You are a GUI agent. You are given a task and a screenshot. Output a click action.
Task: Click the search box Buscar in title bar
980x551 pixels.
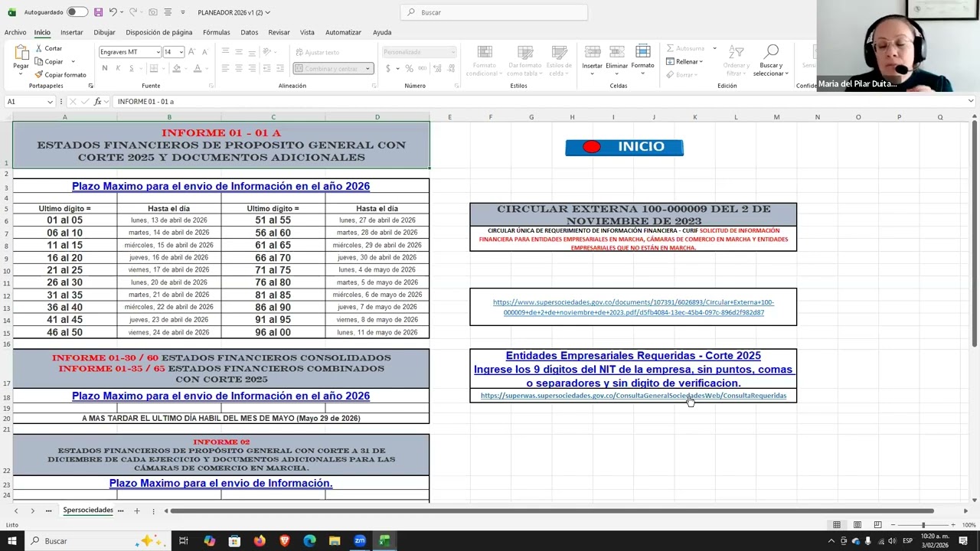[x=494, y=12]
